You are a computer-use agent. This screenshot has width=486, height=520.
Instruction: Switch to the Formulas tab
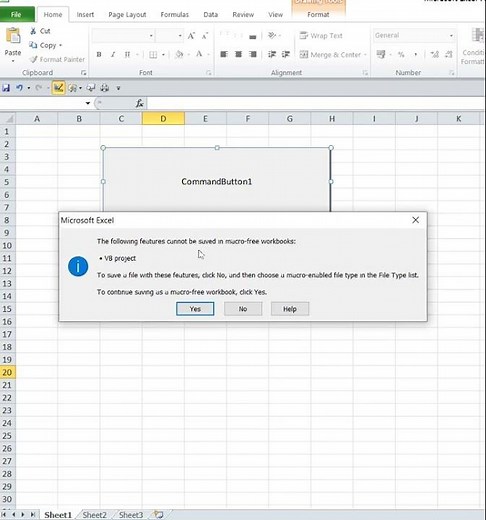tap(174, 15)
